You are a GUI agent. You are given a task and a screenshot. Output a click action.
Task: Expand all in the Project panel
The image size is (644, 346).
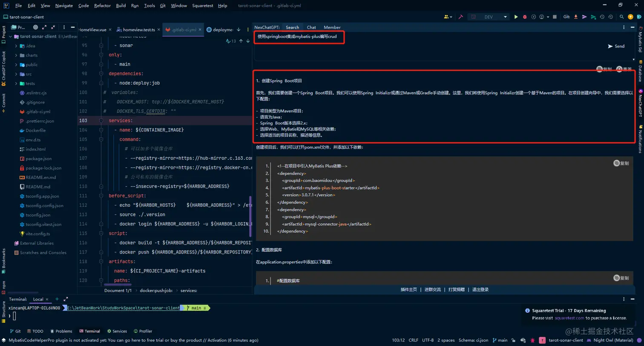pos(44,27)
